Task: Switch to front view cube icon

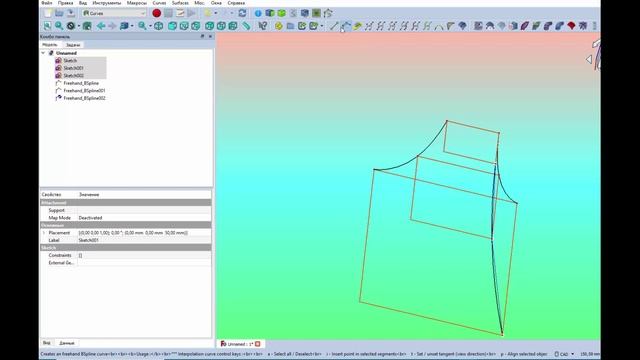Action: point(172,26)
